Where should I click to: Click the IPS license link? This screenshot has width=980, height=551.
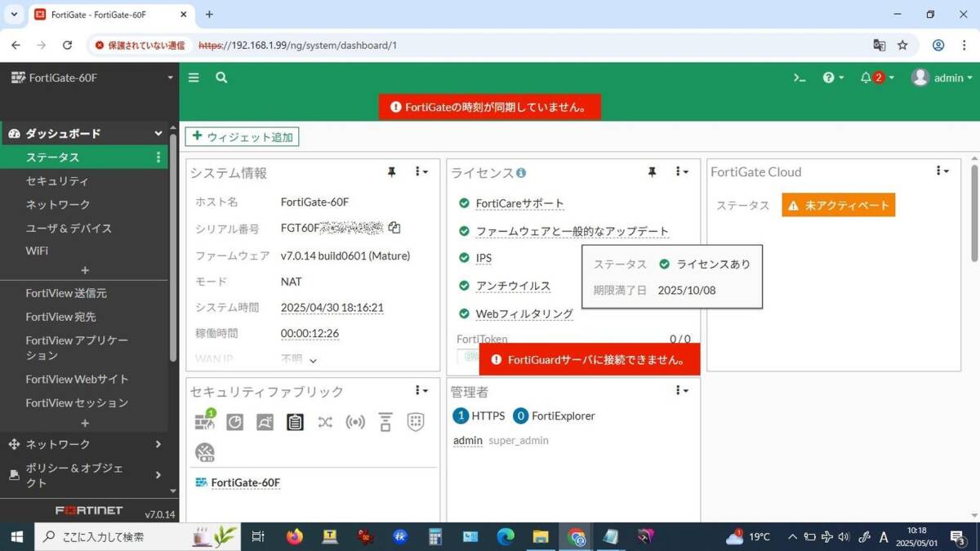(483, 258)
